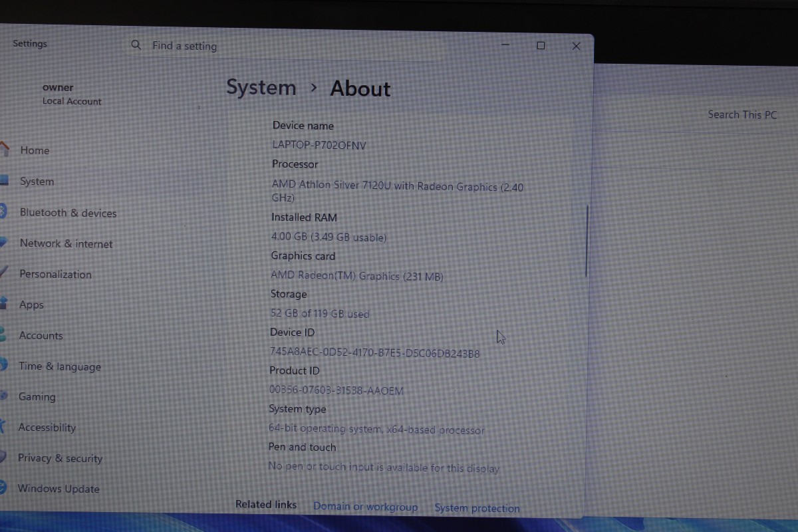Open the owner Local Account profile
Viewport: 798px width, 532px height.
[72, 94]
